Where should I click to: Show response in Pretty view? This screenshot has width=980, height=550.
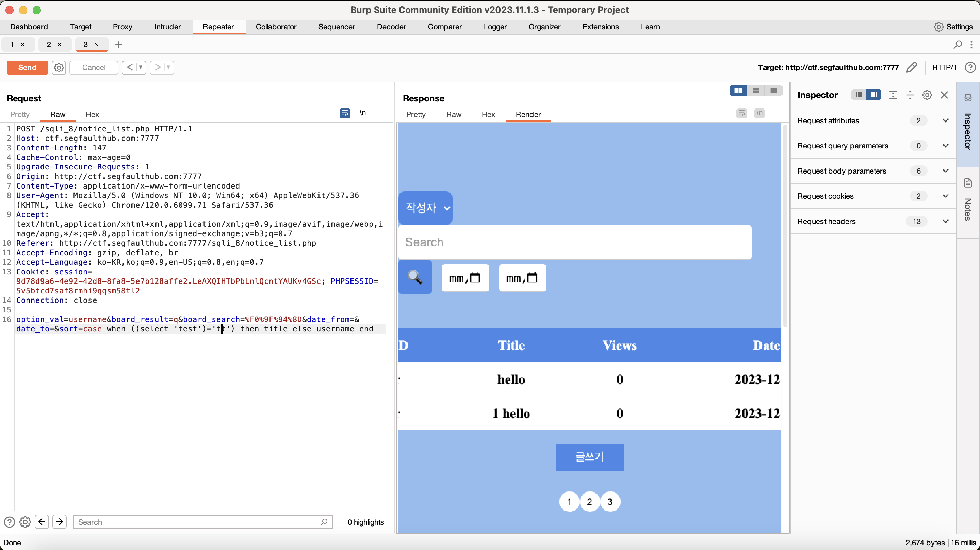point(415,114)
